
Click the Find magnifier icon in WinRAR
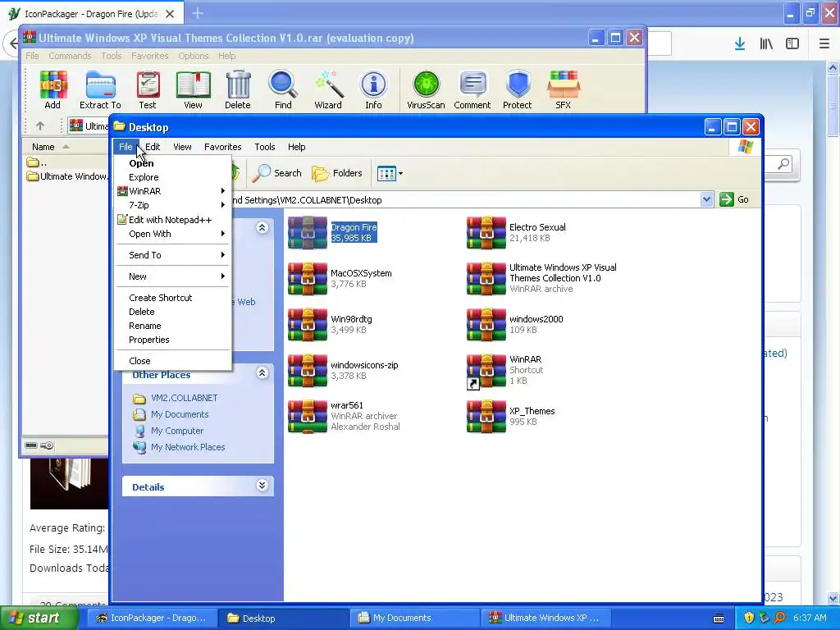point(283,90)
